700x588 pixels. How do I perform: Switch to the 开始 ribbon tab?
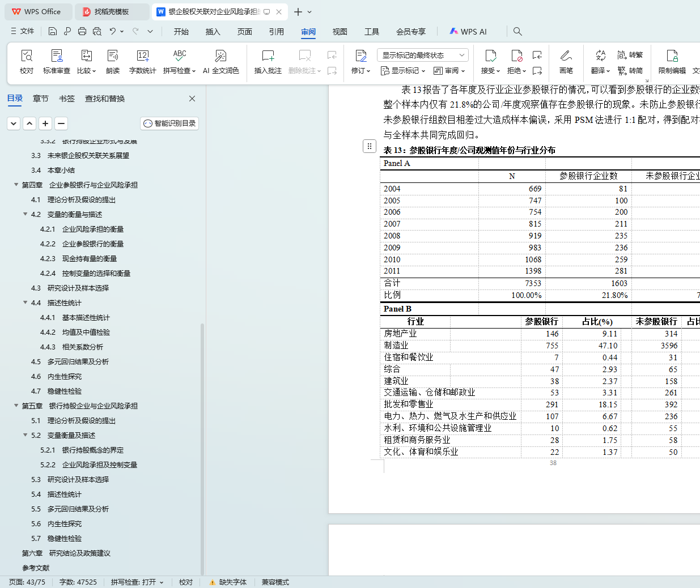tap(181, 32)
